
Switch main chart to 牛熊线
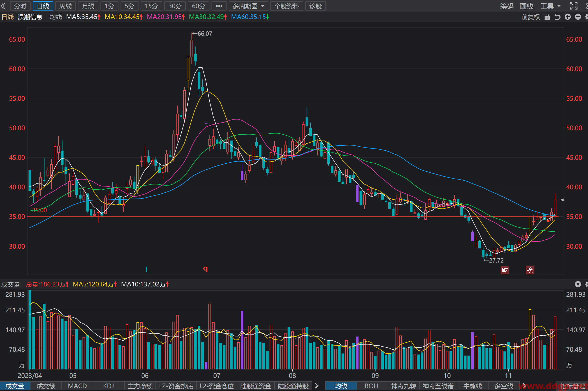473,386
